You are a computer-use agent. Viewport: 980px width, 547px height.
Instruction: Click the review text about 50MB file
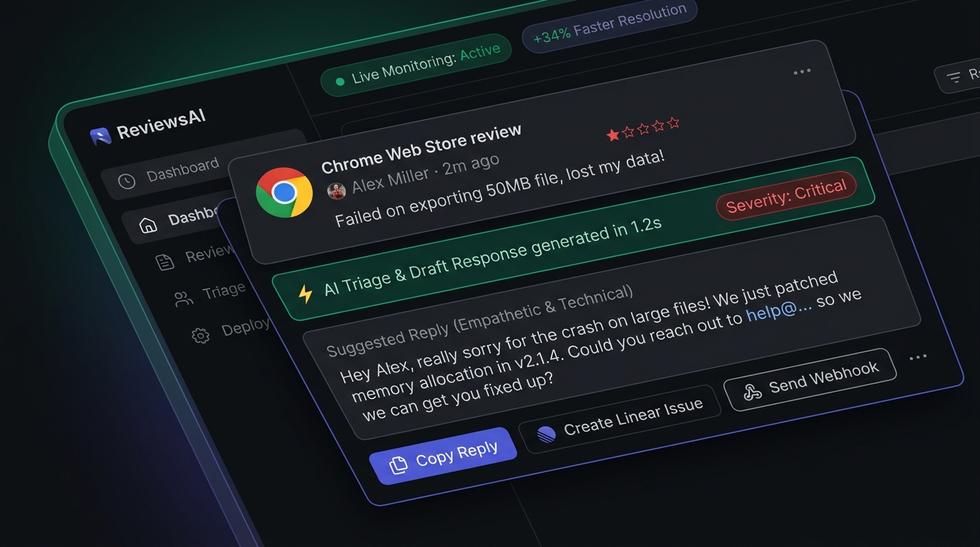point(500,189)
